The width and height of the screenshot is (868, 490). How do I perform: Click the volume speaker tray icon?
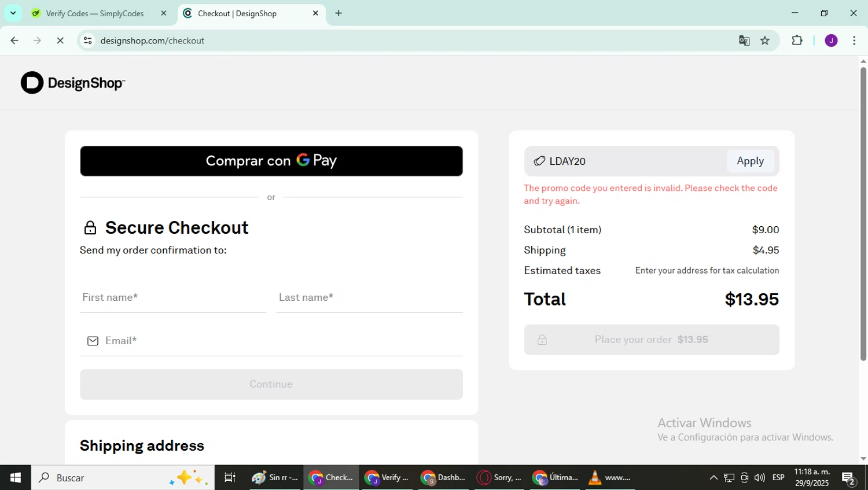pyautogui.click(x=760, y=477)
